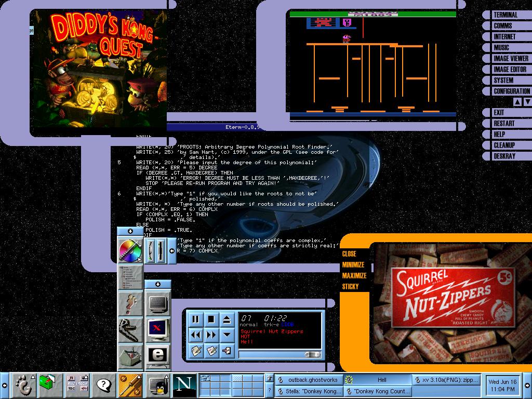
Task: Switch to outback.ghostworks task
Action: (x=309, y=380)
